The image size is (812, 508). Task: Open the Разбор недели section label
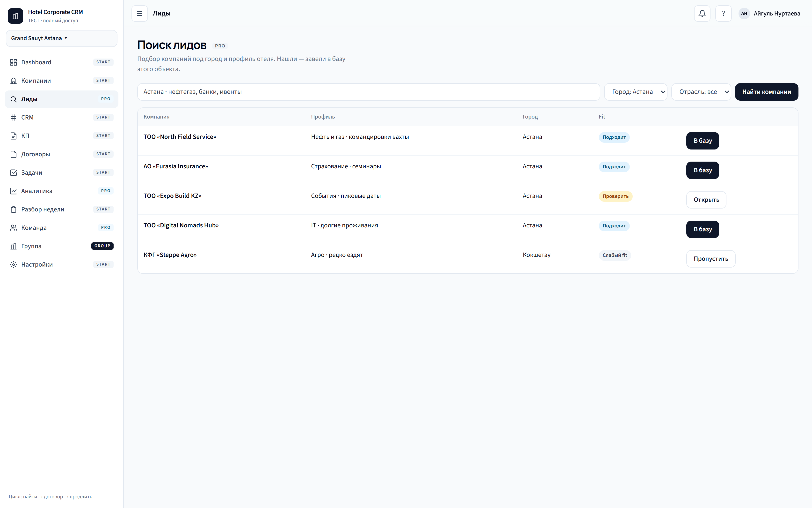pos(43,209)
